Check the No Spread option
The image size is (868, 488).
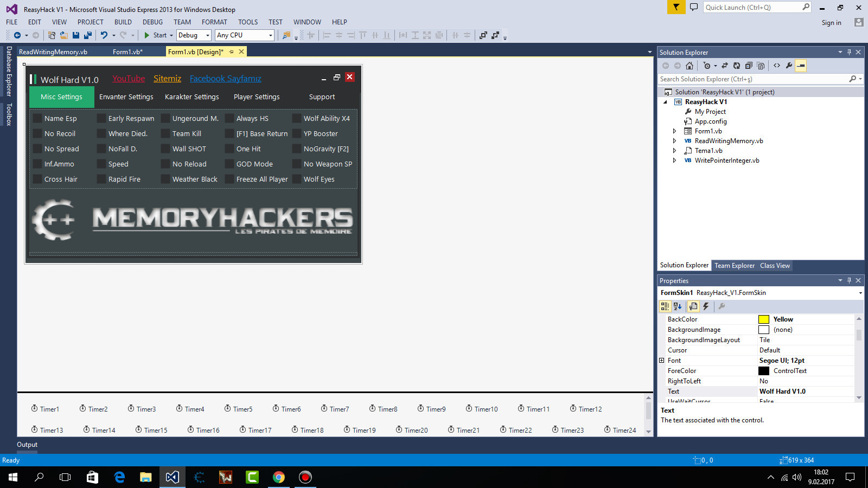coord(37,149)
